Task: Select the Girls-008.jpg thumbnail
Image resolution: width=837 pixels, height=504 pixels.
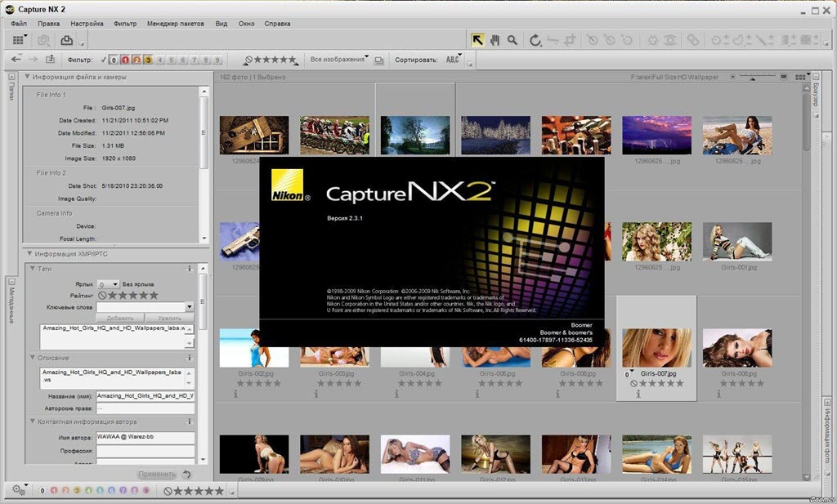Action: (x=737, y=348)
